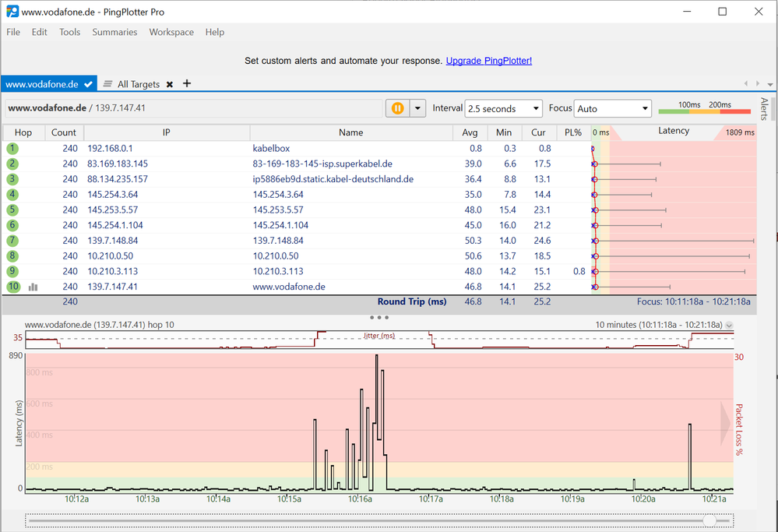Click the 1809 ms latency scale maximum
The height and width of the screenshot is (532, 778).
(740, 132)
